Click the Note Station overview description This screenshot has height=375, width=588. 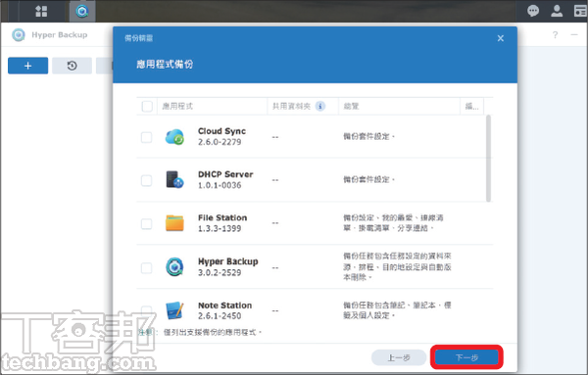397,310
